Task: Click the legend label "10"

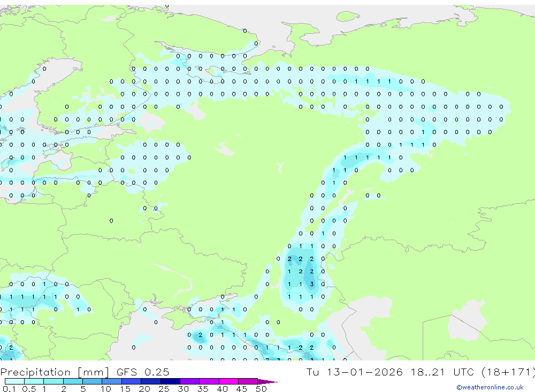Action: (x=105, y=389)
